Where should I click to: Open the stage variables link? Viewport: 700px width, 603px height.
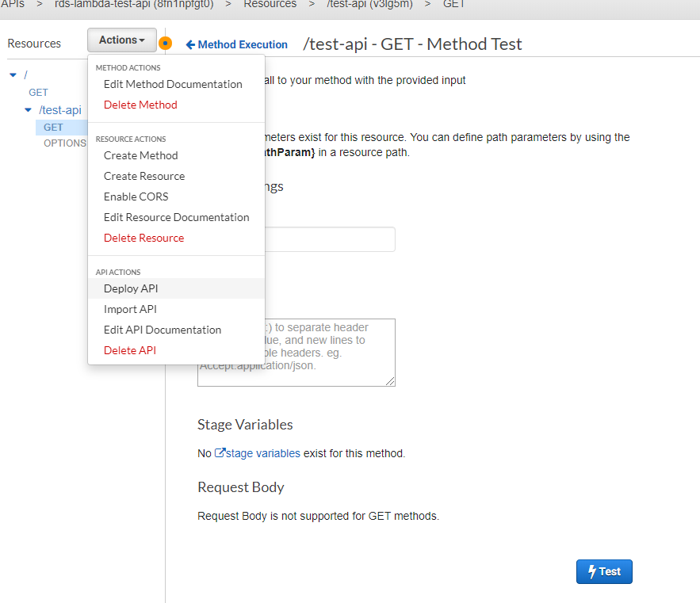(263, 454)
